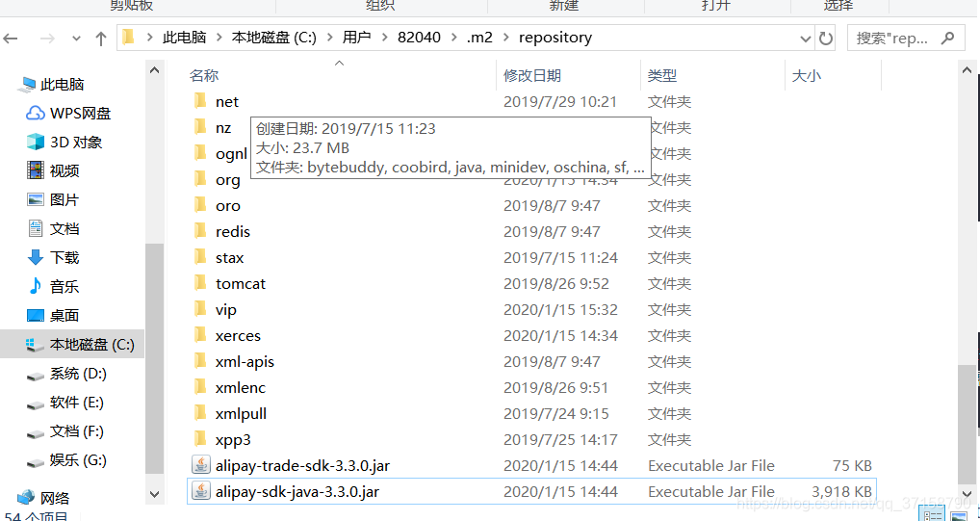Select 下载 in the sidebar
The width and height of the screenshot is (980, 521).
[x=53, y=257]
